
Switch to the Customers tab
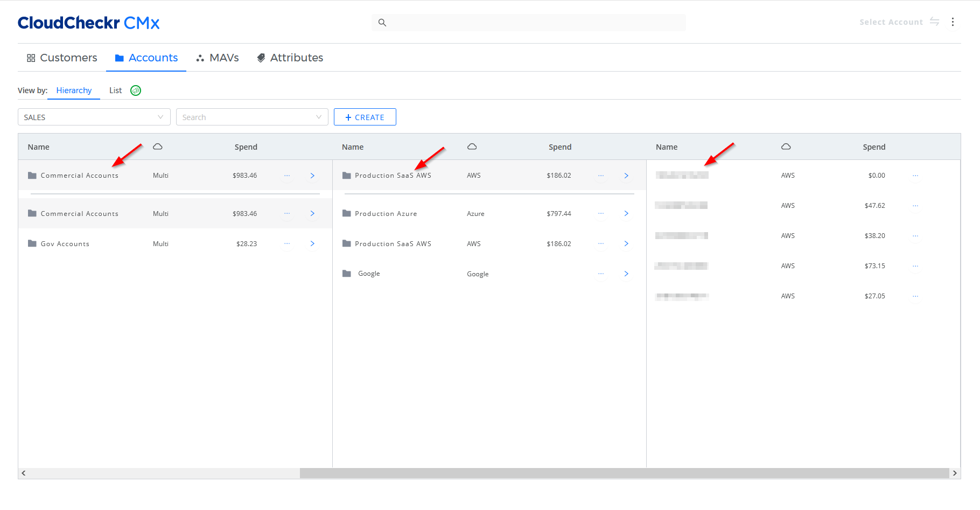62,58
